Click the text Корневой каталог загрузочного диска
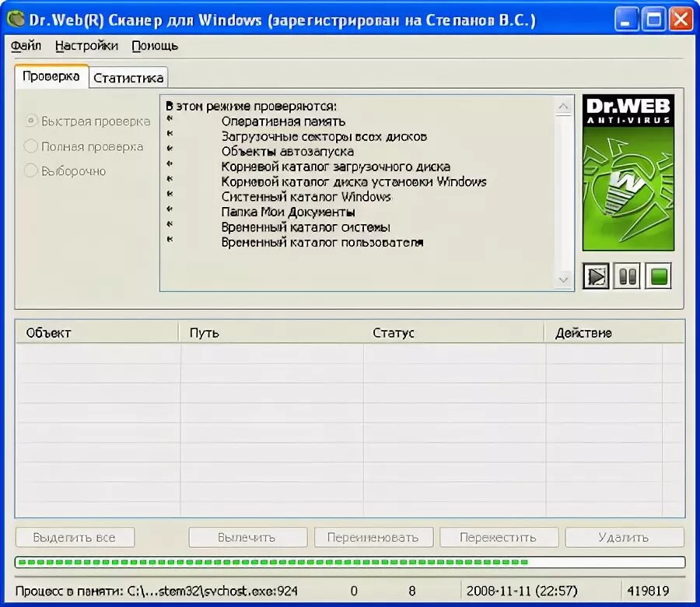 [x=336, y=167]
